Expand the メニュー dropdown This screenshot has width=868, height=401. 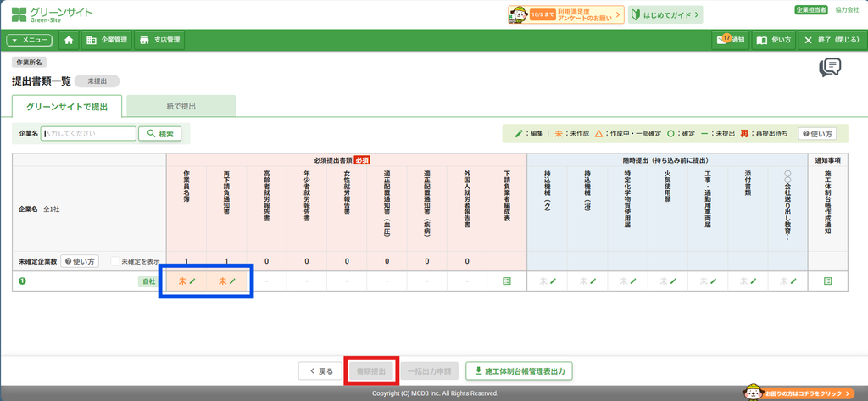pos(30,40)
